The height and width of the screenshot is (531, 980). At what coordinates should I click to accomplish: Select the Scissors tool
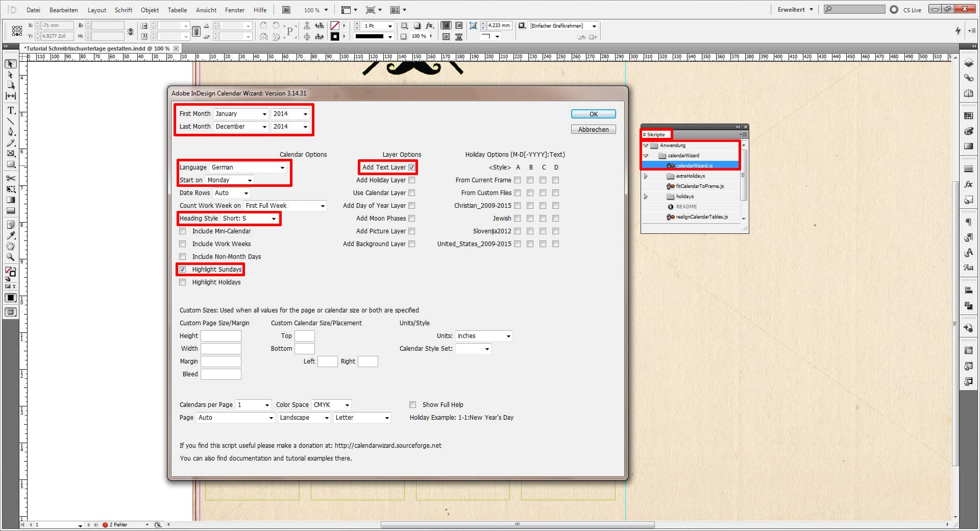(x=10, y=179)
